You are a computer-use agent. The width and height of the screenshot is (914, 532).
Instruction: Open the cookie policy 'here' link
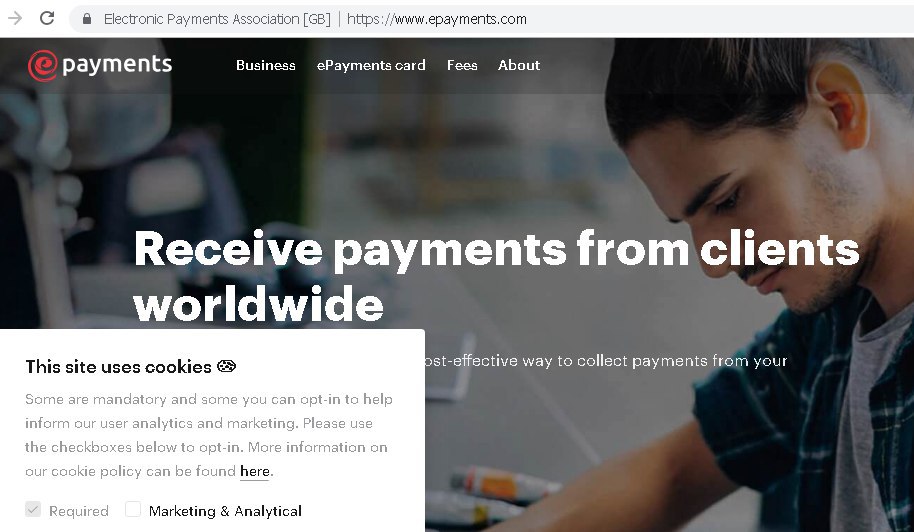tap(255, 471)
